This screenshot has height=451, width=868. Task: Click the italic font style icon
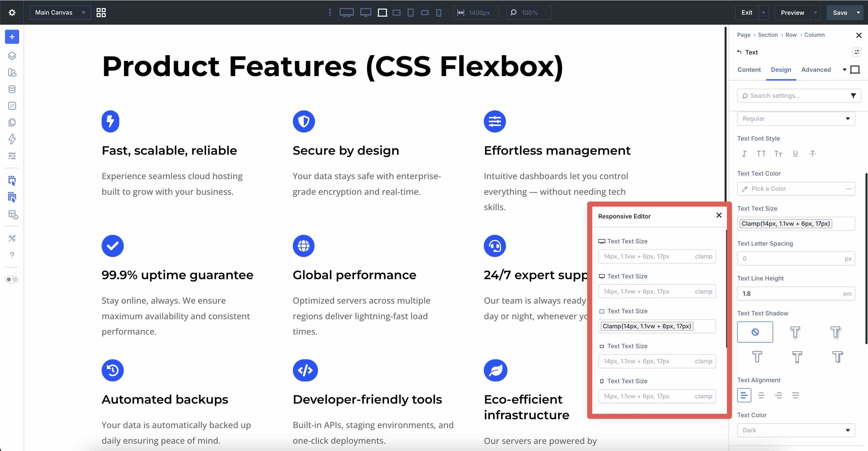pyautogui.click(x=744, y=154)
